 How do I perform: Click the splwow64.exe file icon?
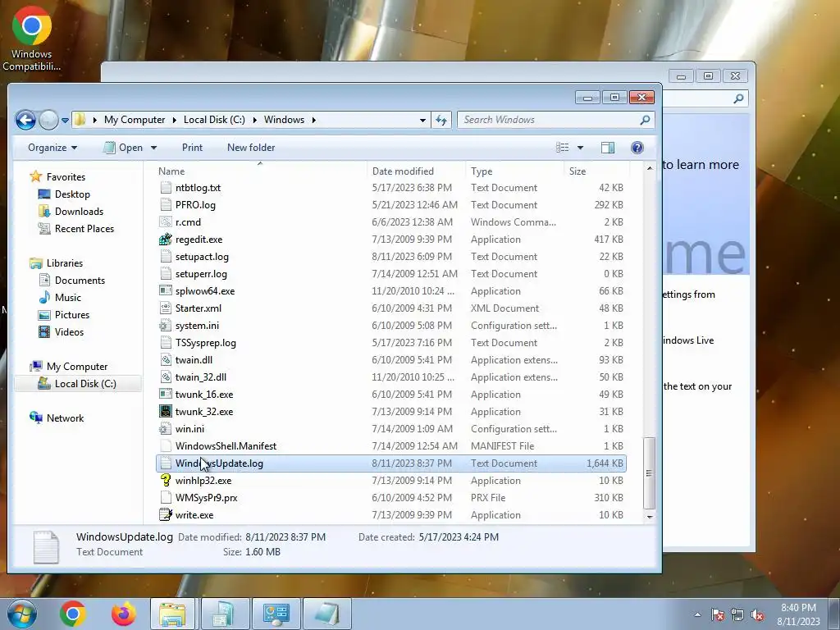[x=166, y=291]
